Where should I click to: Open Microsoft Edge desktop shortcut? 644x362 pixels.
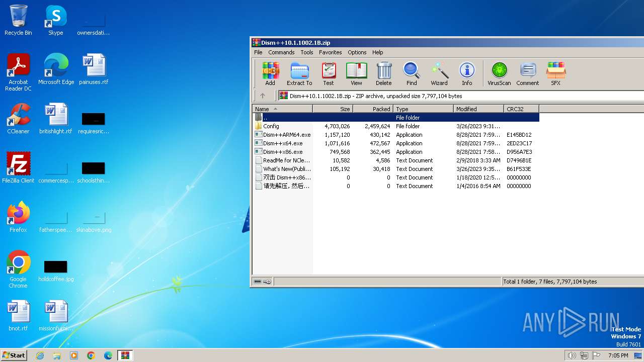[56, 69]
